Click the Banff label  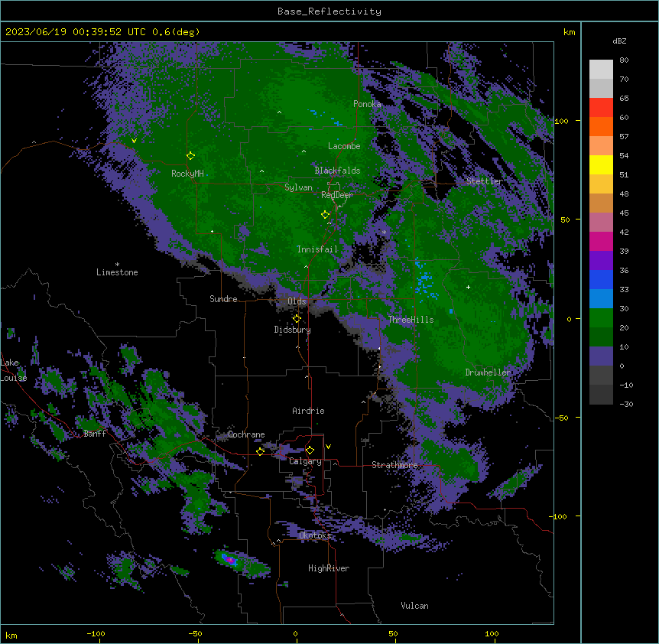pyautogui.click(x=95, y=434)
